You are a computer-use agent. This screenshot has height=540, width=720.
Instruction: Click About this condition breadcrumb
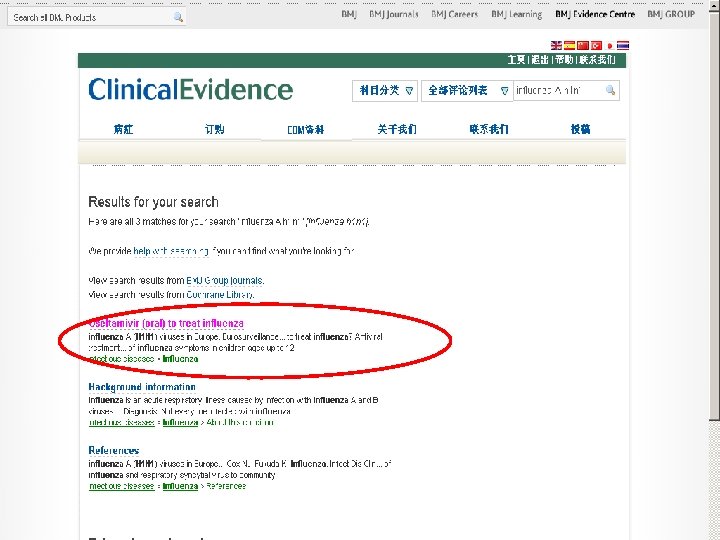[x=240, y=422]
